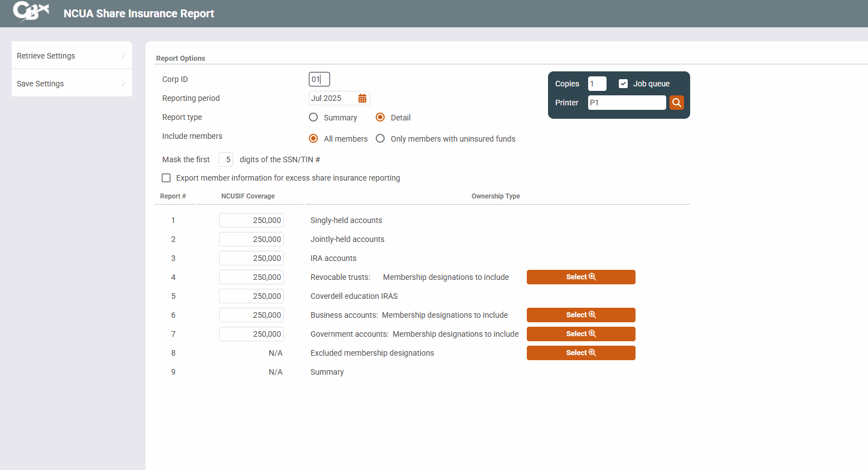This screenshot has height=470, width=868.
Task: Edit coverage for Government accounts
Action: click(251, 334)
